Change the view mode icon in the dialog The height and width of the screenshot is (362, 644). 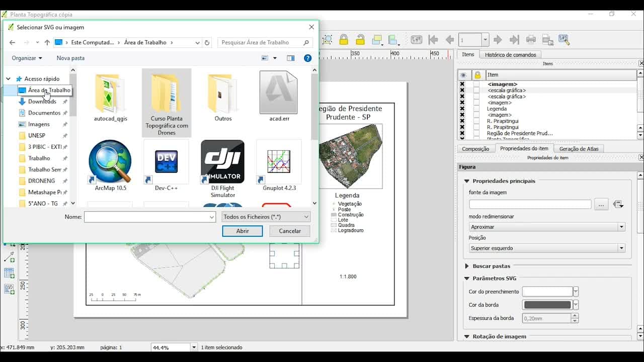click(265, 58)
